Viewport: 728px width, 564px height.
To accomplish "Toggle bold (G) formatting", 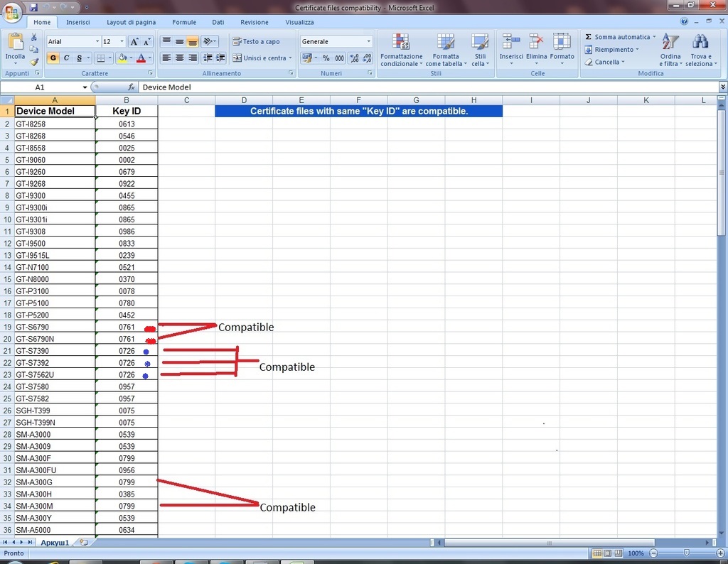I will click(x=53, y=58).
